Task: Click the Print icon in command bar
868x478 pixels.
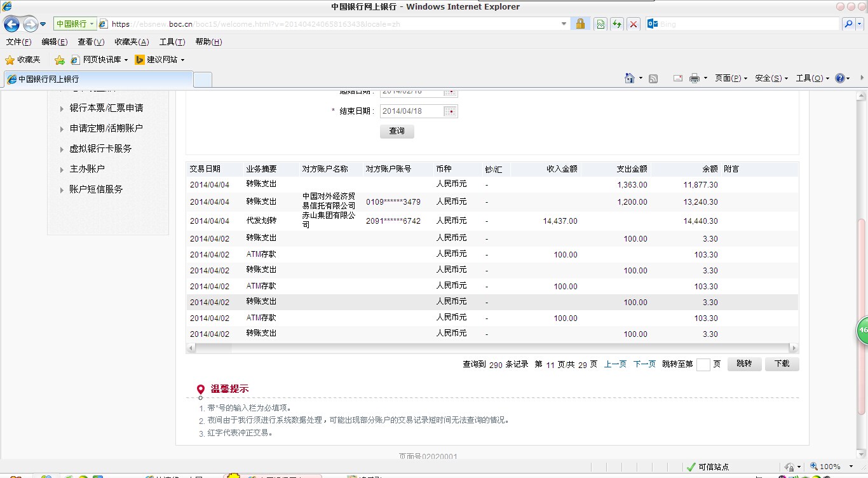Action: click(x=694, y=78)
